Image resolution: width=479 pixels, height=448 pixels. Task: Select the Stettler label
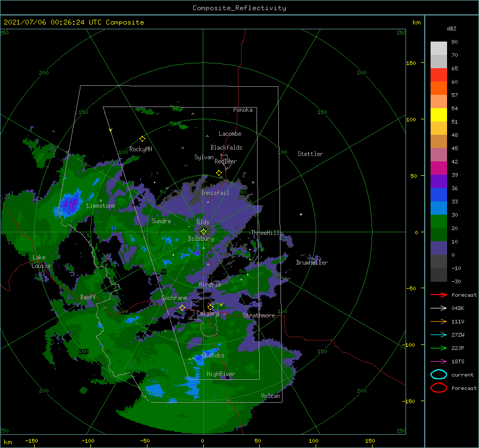[x=310, y=154]
